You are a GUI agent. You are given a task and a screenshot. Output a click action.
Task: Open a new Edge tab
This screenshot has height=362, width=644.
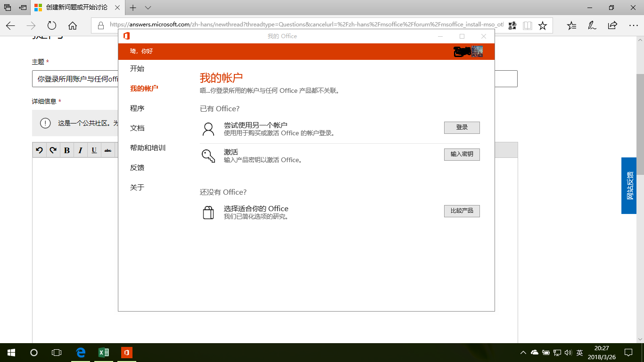(133, 8)
